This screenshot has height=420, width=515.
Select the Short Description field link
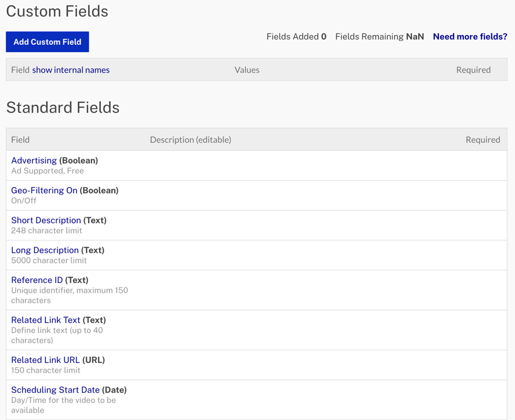click(46, 220)
